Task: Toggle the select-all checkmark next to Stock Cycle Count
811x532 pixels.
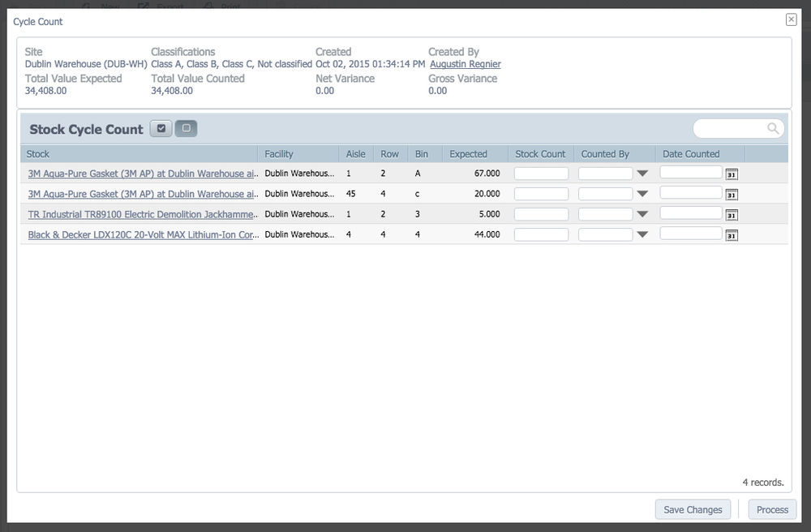Action: tap(160, 128)
